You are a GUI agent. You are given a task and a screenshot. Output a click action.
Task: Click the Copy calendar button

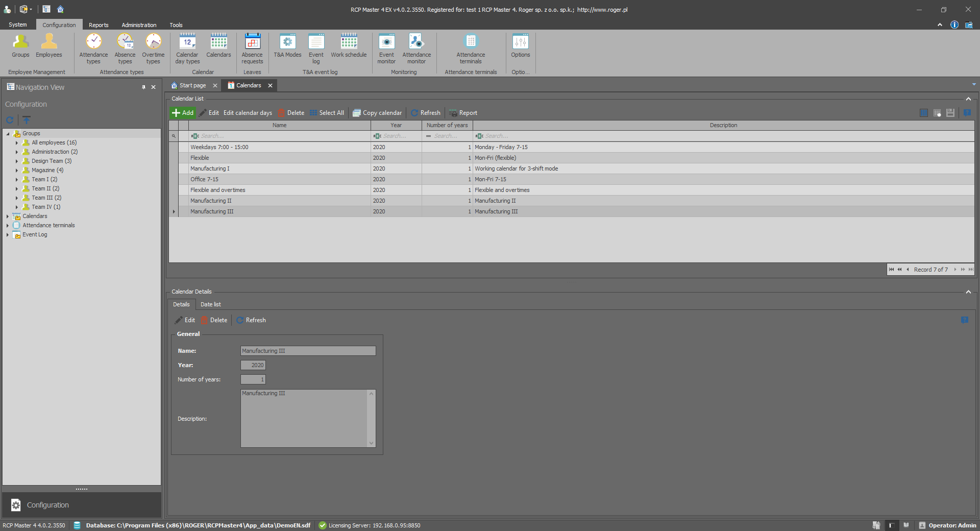click(x=377, y=113)
